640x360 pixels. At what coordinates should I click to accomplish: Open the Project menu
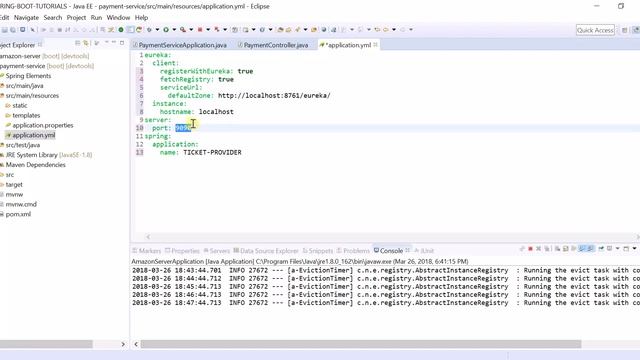(76, 18)
